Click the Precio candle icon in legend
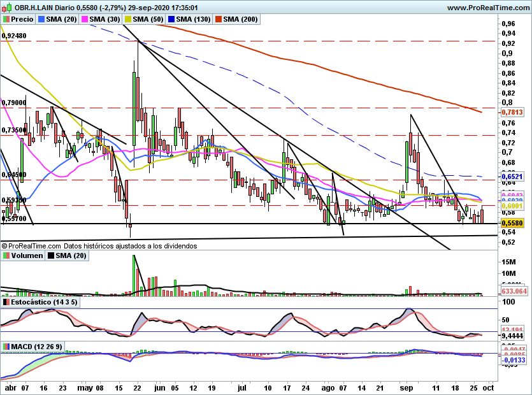The image size is (532, 395). pos(6,19)
